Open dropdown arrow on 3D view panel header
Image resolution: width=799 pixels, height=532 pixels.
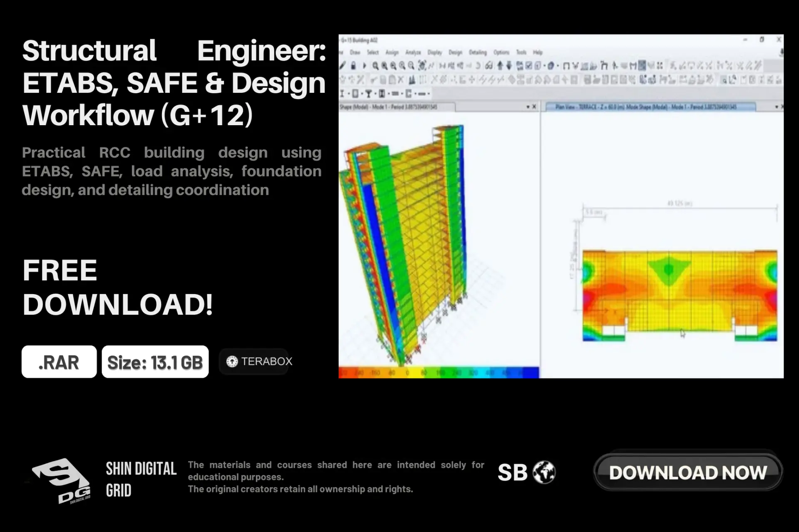[528, 107]
